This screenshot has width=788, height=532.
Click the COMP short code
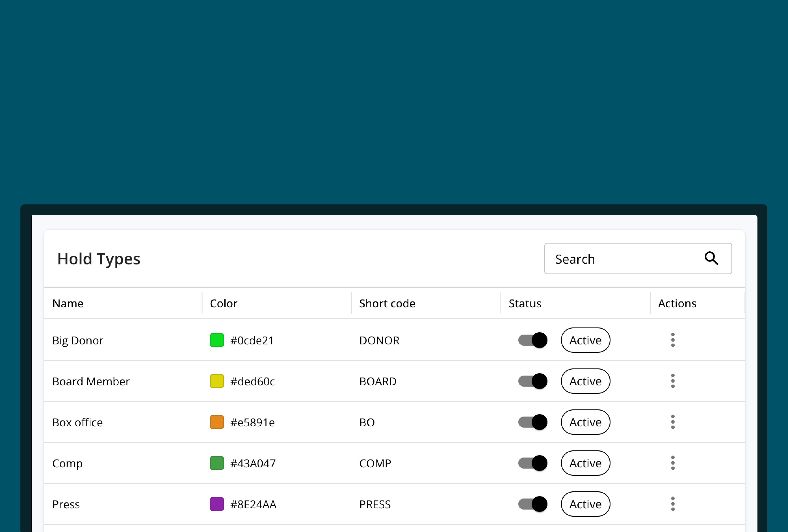click(x=375, y=463)
